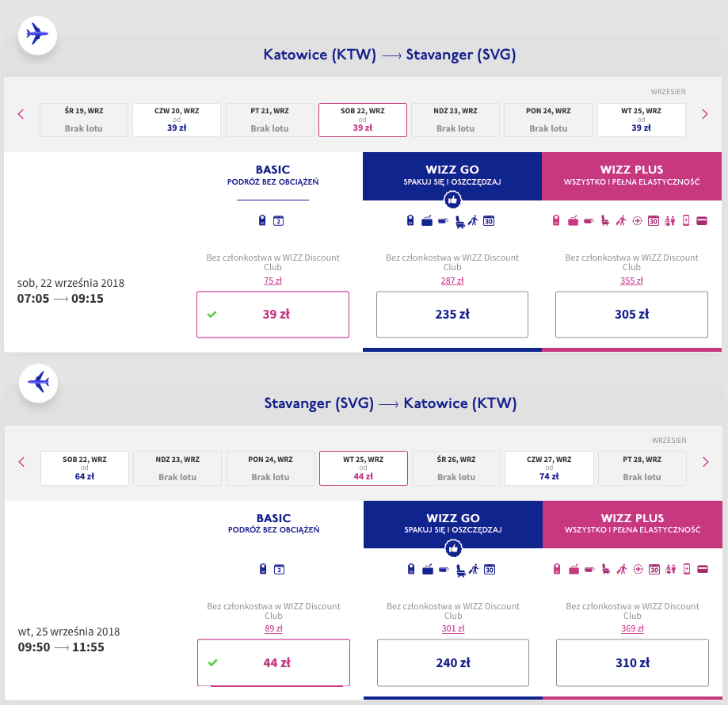Click the outbound WIZZ PLUS airport check-in plane icon

point(638,221)
